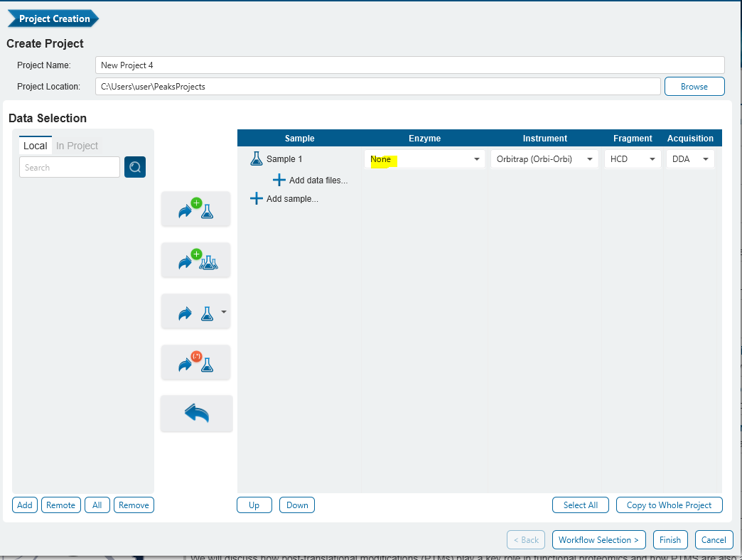This screenshot has height=560, width=742.
Task: Click into the Search input field
Action: coord(70,168)
